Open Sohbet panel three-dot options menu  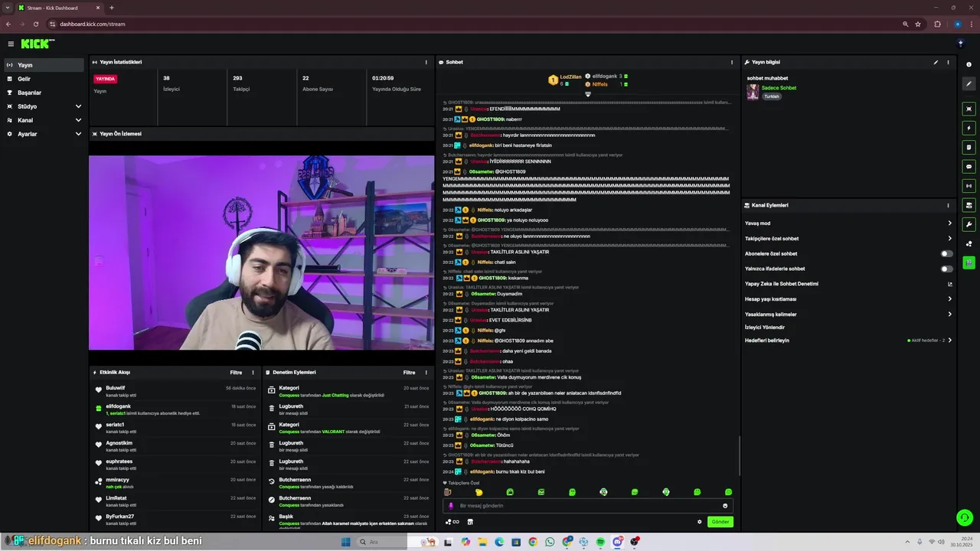(x=732, y=62)
